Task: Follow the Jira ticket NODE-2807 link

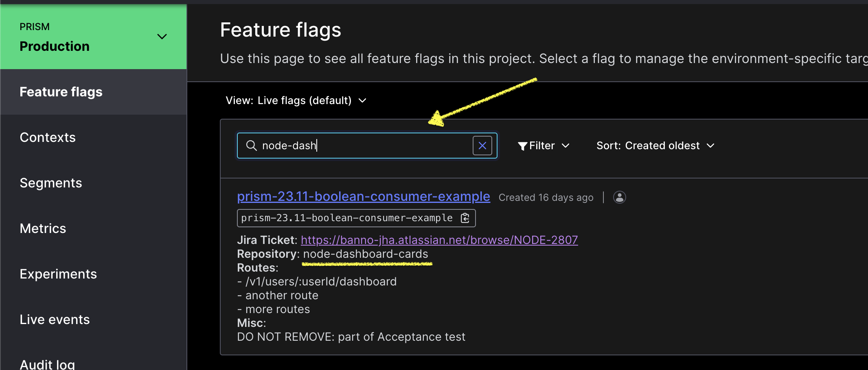Action: point(439,240)
